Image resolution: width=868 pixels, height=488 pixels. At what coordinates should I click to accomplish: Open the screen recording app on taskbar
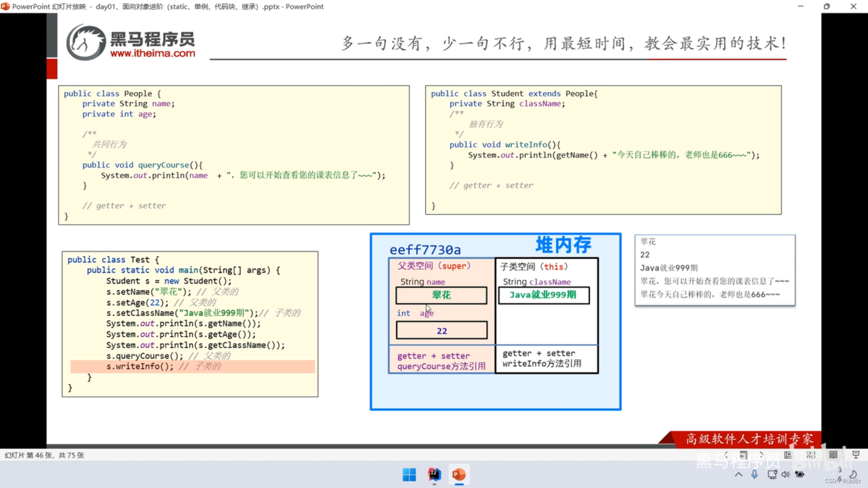pyautogui.click(x=434, y=475)
